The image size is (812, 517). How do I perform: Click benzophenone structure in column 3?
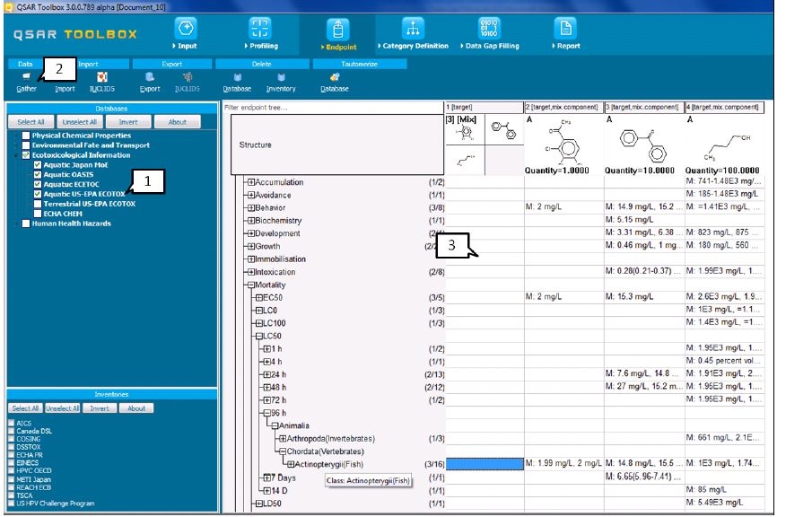(x=643, y=145)
